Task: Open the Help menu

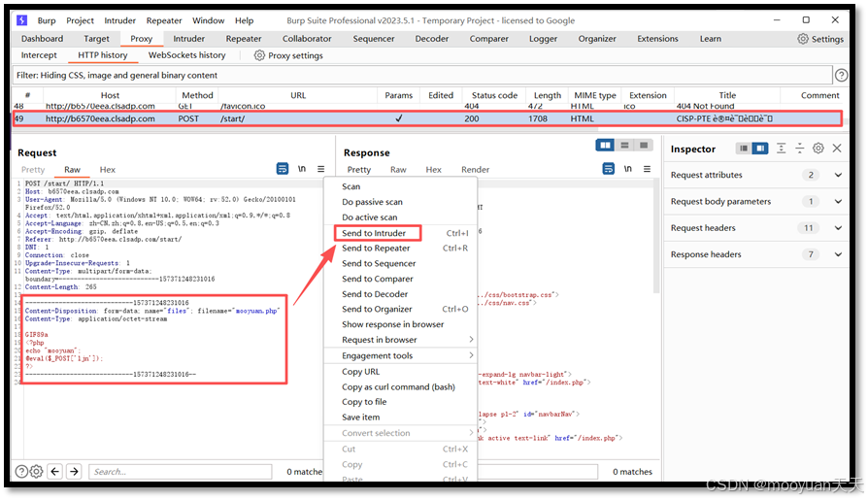Action: click(244, 20)
